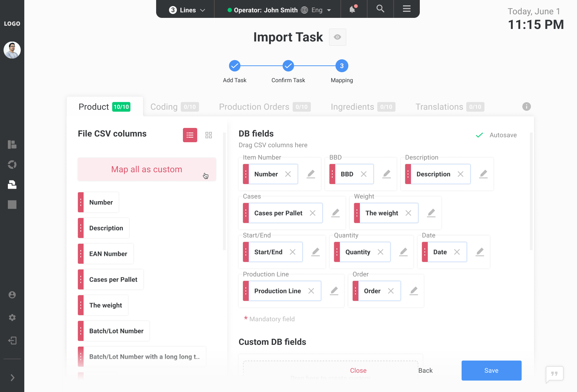Expand the sidebar with the chevron arrow

click(x=13, y=378)
